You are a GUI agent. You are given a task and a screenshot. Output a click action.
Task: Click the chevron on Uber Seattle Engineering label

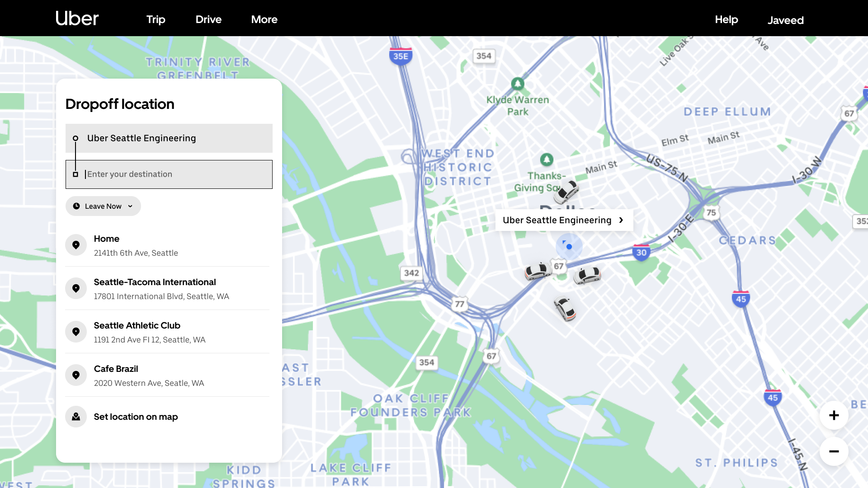pos(621,220)
